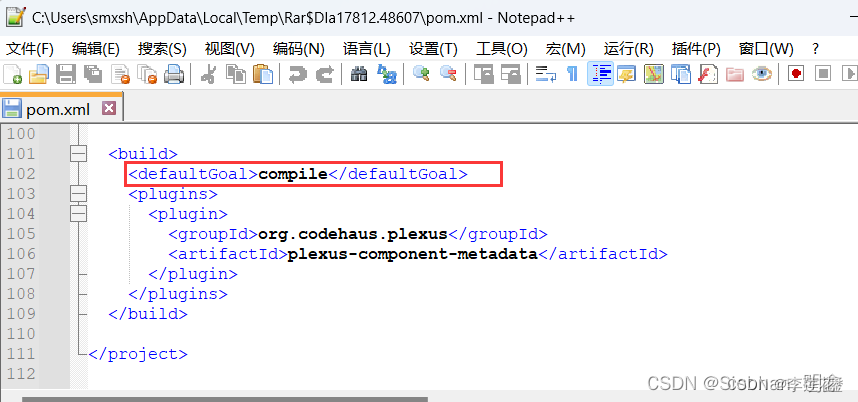Viewport: 858px width, 402px height.
Task: Toggle file monitoring (eye icon)
Action: [x=762, y=74]
